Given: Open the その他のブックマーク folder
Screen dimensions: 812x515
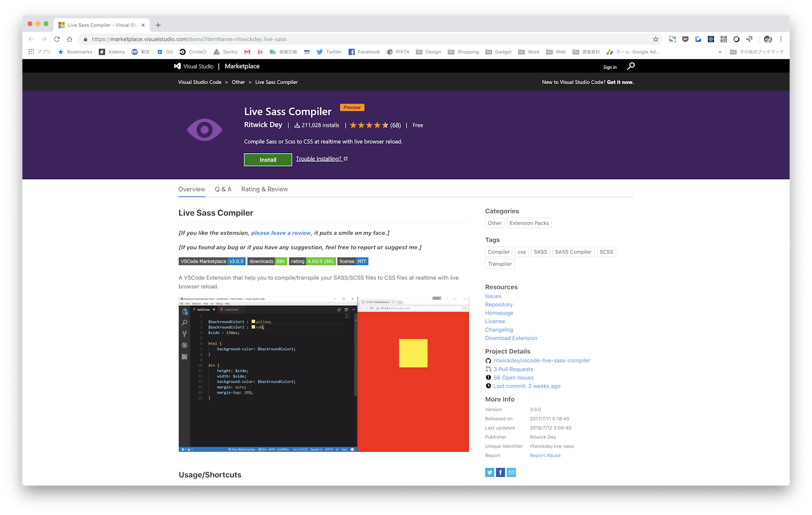Looking at the screenshot, I should [757, 52].
